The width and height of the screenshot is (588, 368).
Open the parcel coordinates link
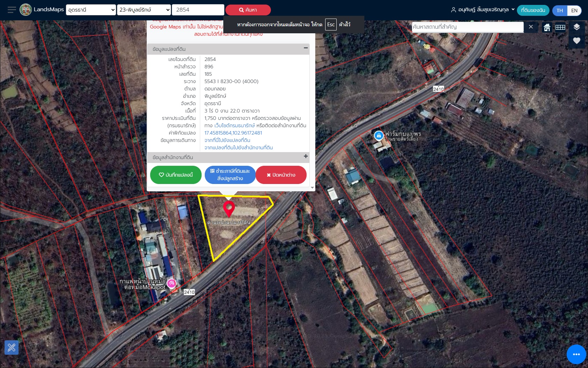[x=233, y=133]
